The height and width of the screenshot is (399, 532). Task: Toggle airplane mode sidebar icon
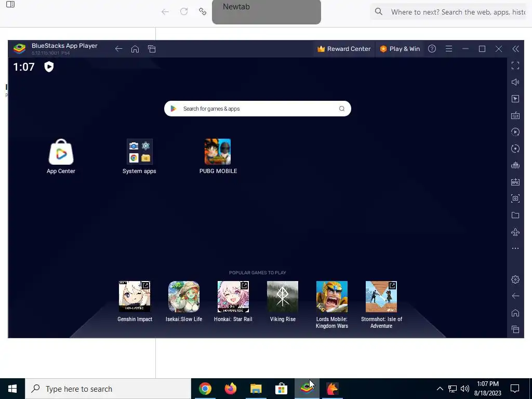pyautogui.click(x=515, y=232)
